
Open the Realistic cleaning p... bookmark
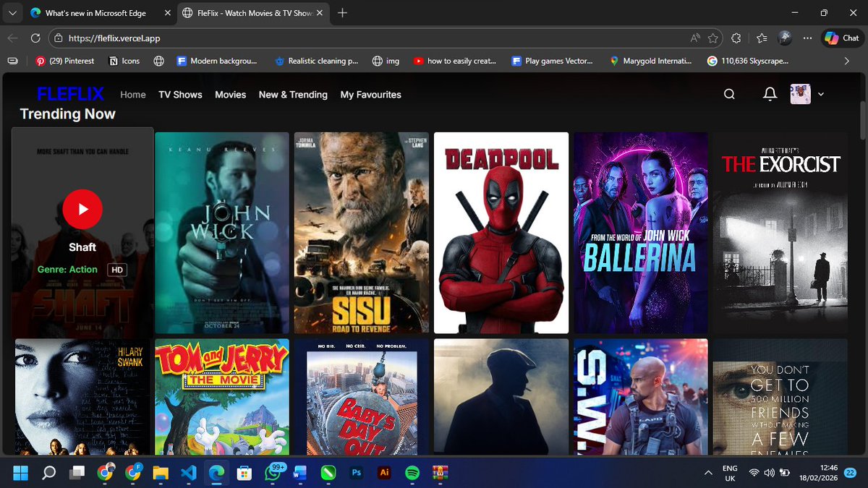(x=316, y=61)
